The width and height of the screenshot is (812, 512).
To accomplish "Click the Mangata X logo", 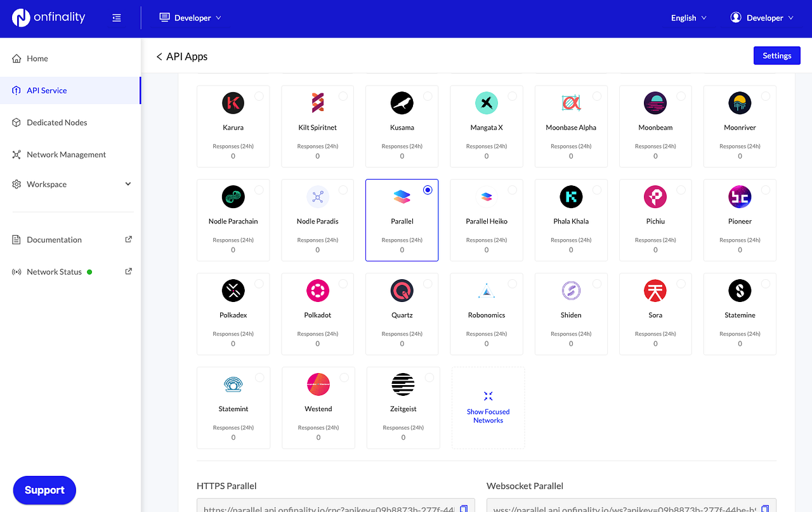I will tap(487, 103).
